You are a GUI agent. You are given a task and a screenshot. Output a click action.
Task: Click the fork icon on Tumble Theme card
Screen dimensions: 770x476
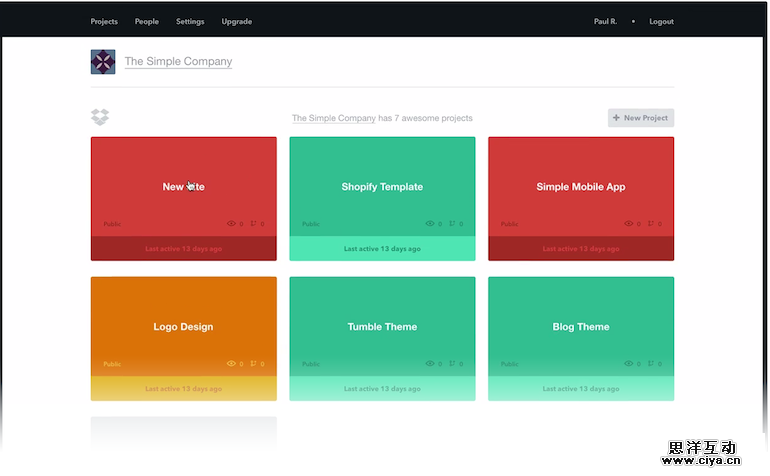point(452,364)
